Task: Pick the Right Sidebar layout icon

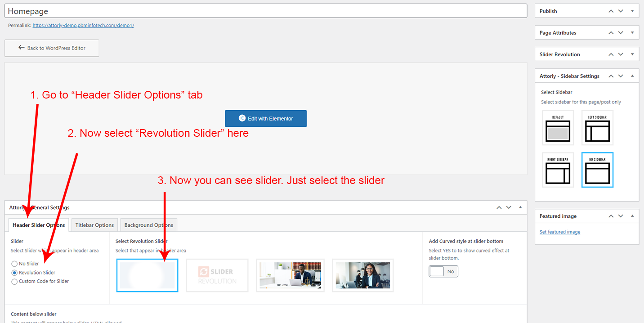Action: (x=558, y=170)
